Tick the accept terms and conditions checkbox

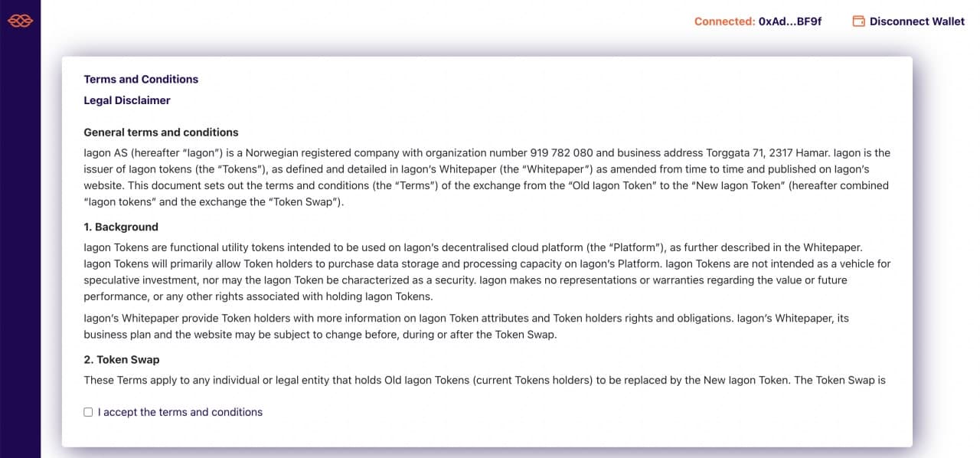pyautogui.click(x=88, y=412)
